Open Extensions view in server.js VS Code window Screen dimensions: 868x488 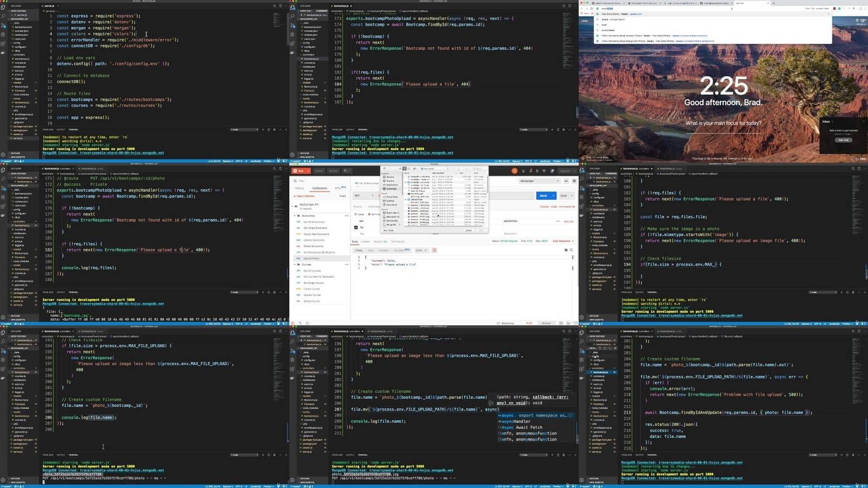3,43
